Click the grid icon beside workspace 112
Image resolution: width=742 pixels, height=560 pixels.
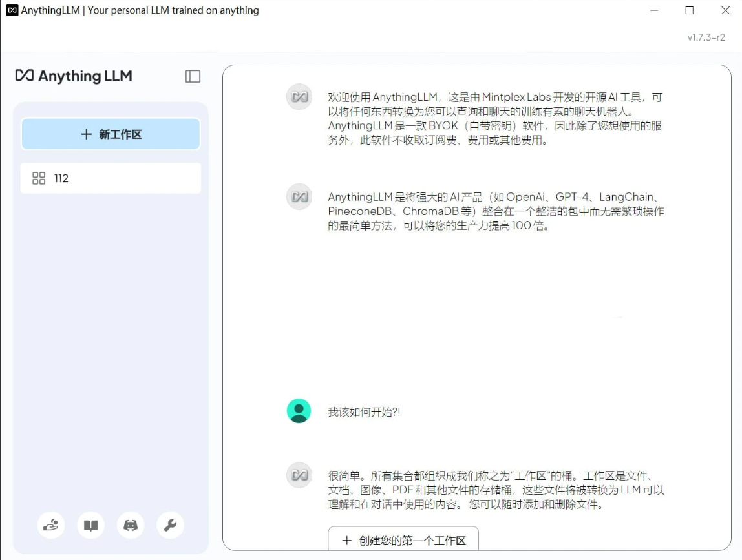click(40, 178)
